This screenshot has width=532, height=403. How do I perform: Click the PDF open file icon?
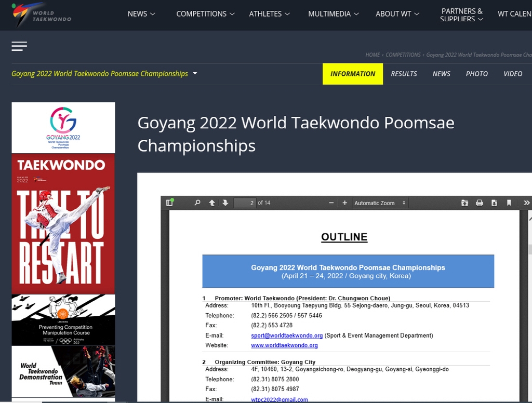(464, 203)
